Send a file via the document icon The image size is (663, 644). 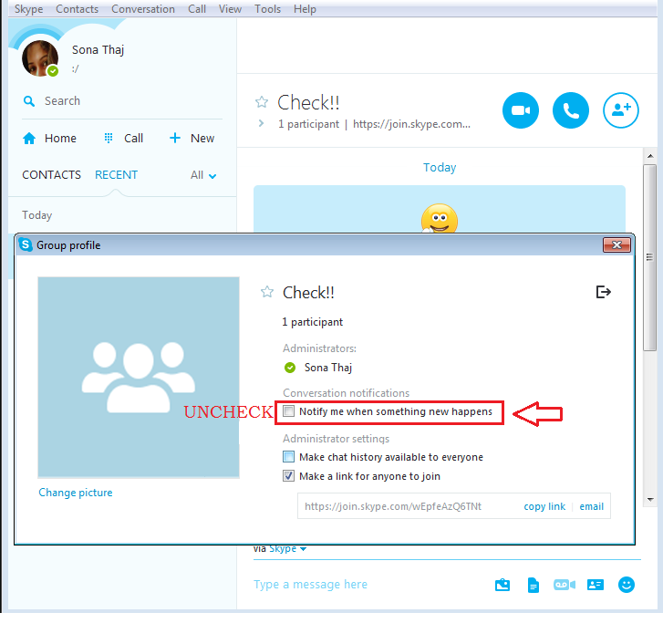point(534,585)
